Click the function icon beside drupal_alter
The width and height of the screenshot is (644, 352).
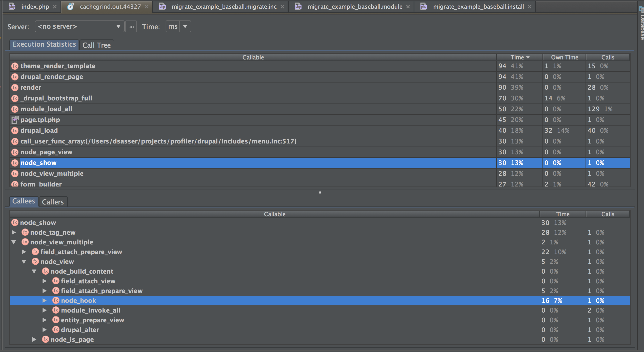[x=56, y=330]
